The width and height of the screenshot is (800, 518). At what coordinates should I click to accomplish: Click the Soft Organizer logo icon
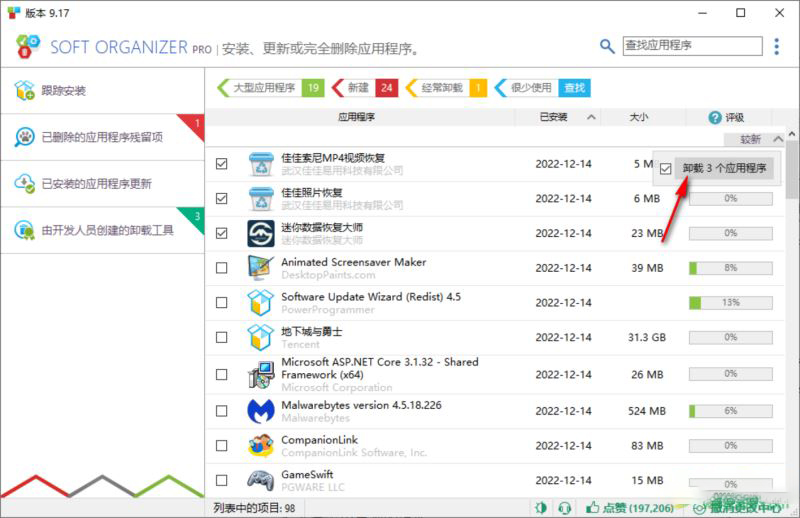click(28, 46)
